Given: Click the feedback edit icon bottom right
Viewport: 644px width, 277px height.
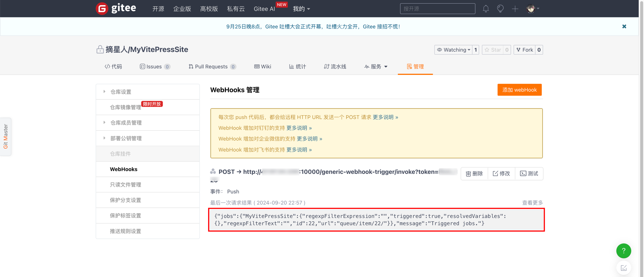Looking at the screenshot, I should coord(623,268).
